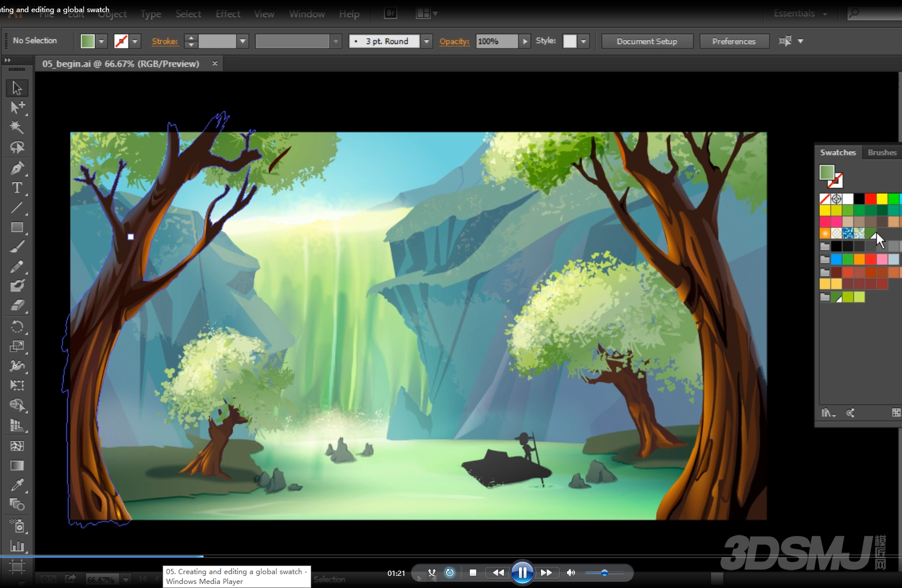Open Adobe Bridge from the Br icon

pyautogui.click(x=391, y=13)
